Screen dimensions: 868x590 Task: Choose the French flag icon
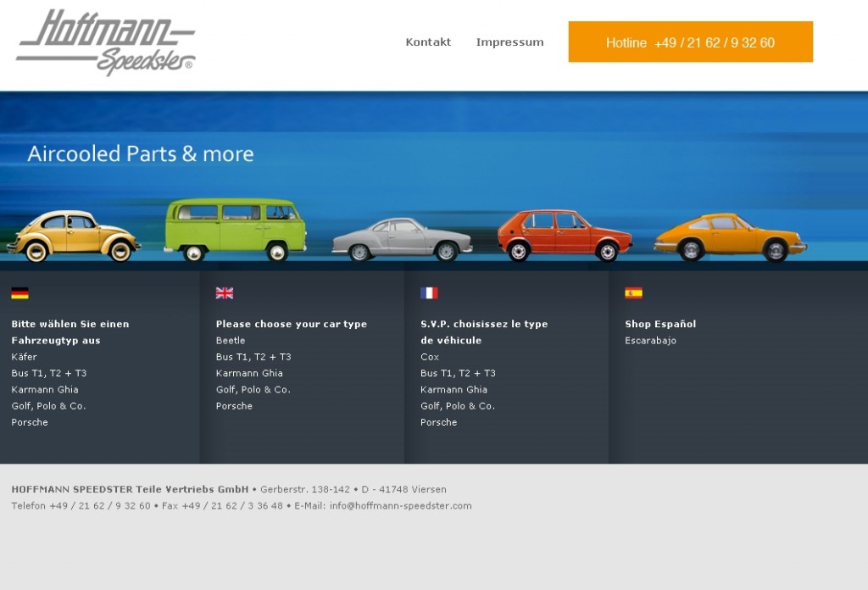point(429,293)
